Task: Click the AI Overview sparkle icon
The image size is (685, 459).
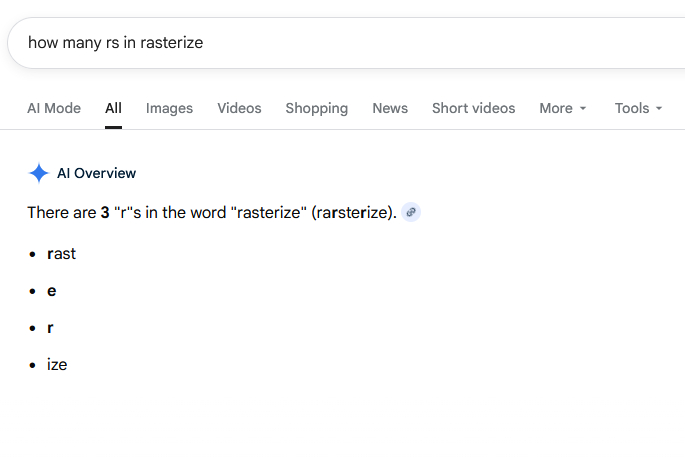Action: point(38,173)
